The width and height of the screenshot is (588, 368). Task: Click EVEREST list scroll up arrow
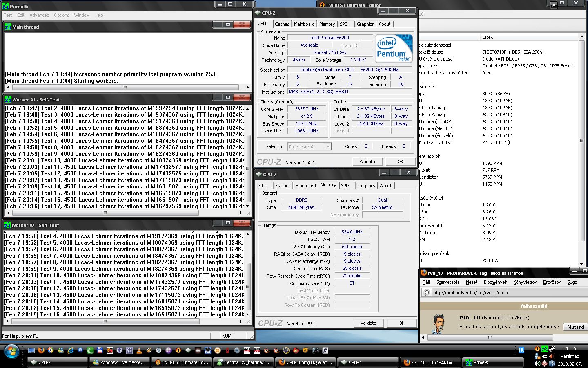(582, 37)
